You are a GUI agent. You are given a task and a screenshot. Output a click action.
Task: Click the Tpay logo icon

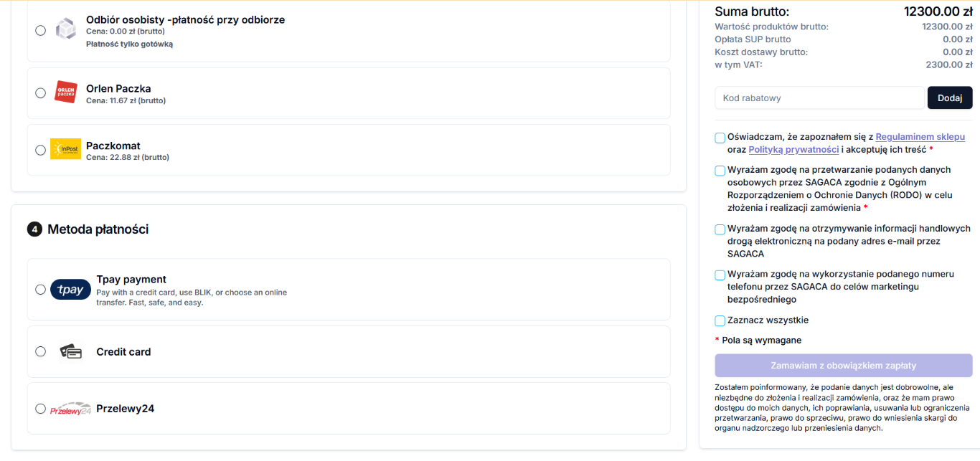70,290
